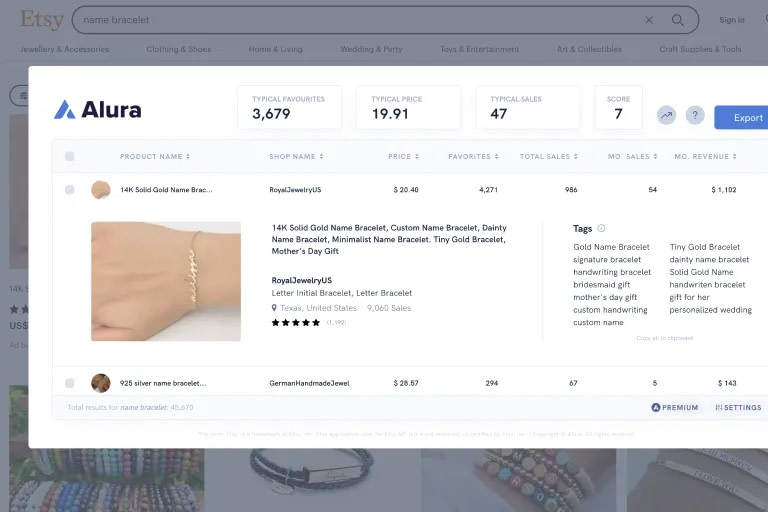Sort by Total Sales column
This screenshot has height=512, width=768.
[548, 156]
